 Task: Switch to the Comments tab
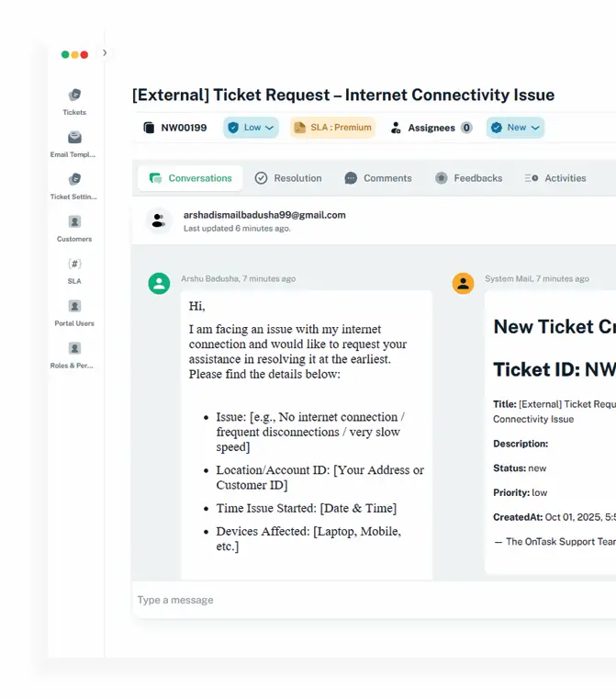(378, 178)
